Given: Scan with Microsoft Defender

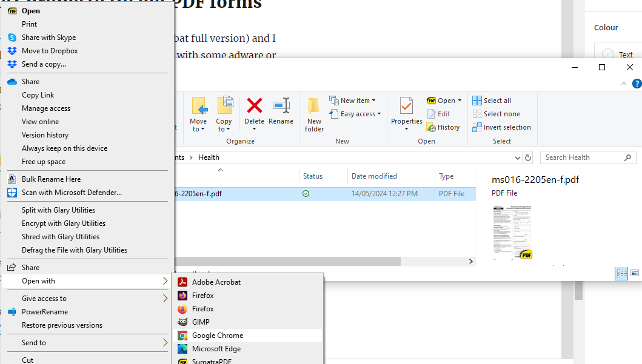Looking at the screenshot, I should click(87, 193).
